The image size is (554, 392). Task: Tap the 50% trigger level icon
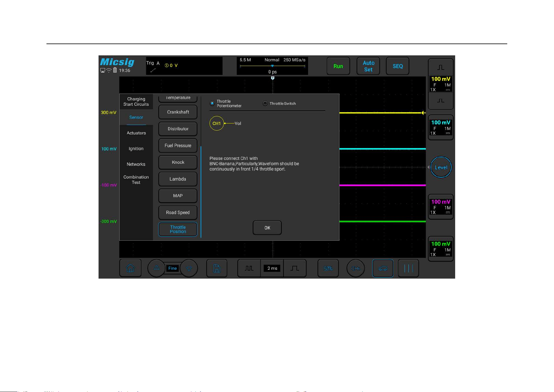point(328,268)
